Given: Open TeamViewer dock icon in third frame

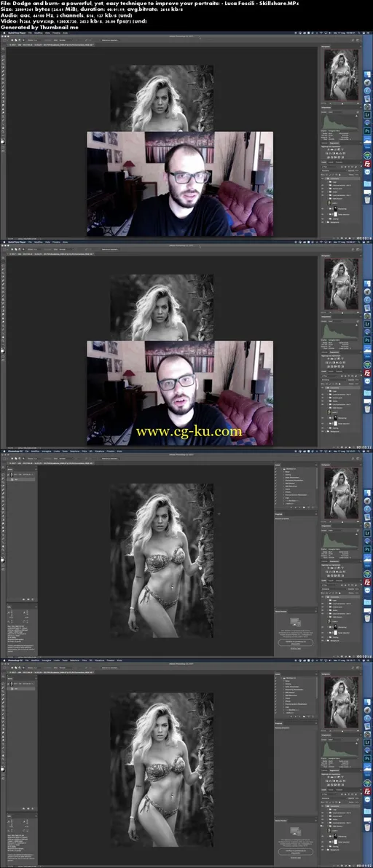Looking at the screenshot, I should point(367,590).
